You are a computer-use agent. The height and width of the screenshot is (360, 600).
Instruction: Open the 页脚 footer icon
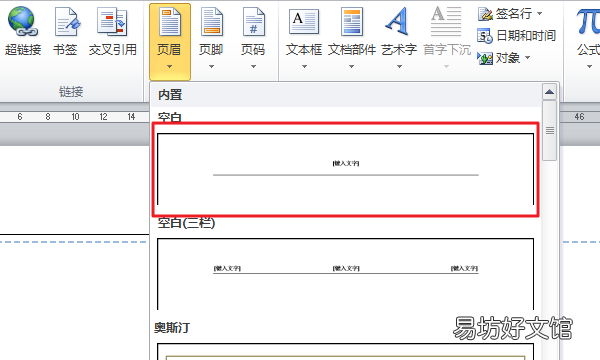(211, 21)
